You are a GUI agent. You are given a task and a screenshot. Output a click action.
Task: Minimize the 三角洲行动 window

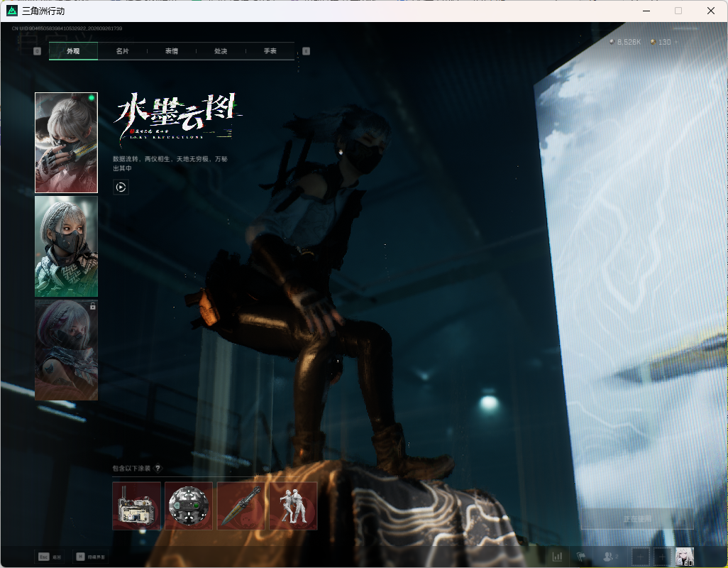click(x=646, y=11)
